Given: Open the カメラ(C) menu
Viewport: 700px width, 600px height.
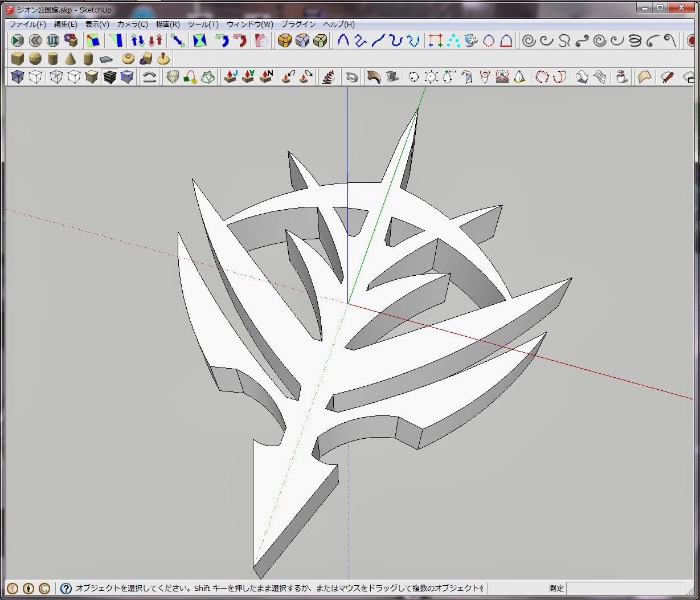Looking at the screenshot, I should [x=132, y=25].
